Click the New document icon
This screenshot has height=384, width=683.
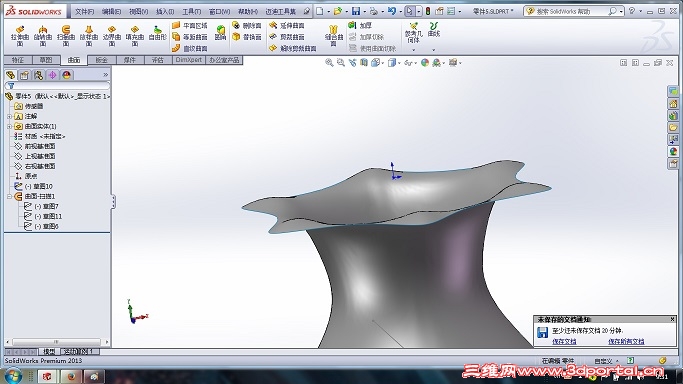[x=320, y=11]
